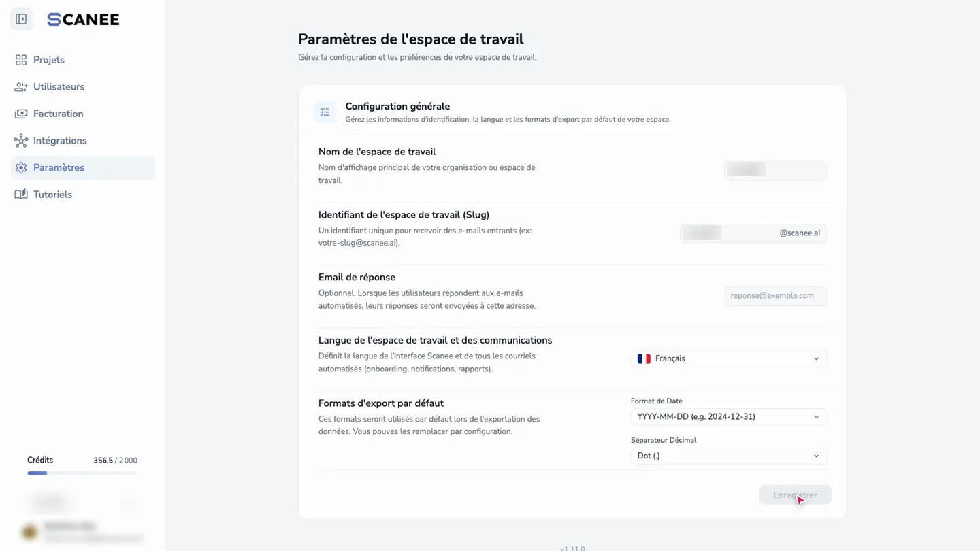Collapse the sidebar panel icon
Viewport: 980px width, 551px height.
pos(21,19)
